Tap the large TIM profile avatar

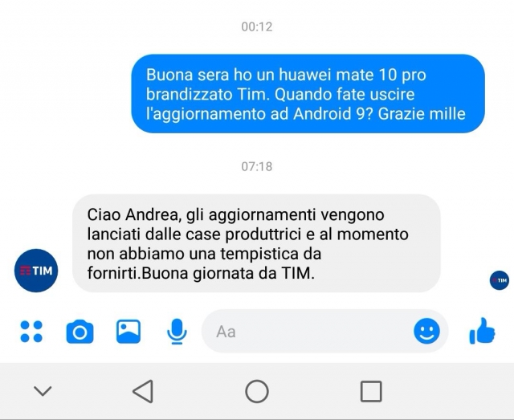(36, 271)
